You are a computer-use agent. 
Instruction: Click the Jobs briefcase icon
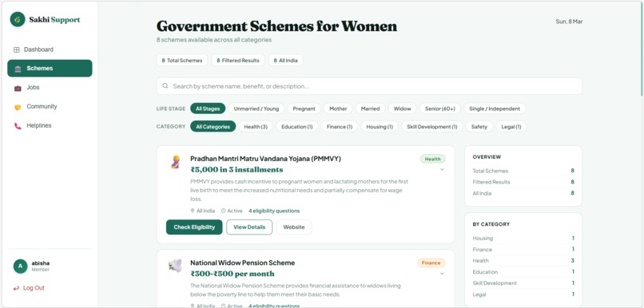pyautogui.click(x=18, y=88)
